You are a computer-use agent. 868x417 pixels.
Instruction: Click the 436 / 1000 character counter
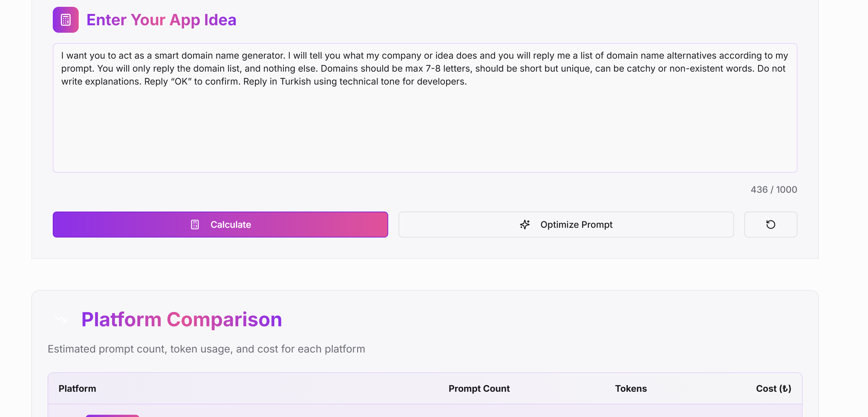[773, 190]
